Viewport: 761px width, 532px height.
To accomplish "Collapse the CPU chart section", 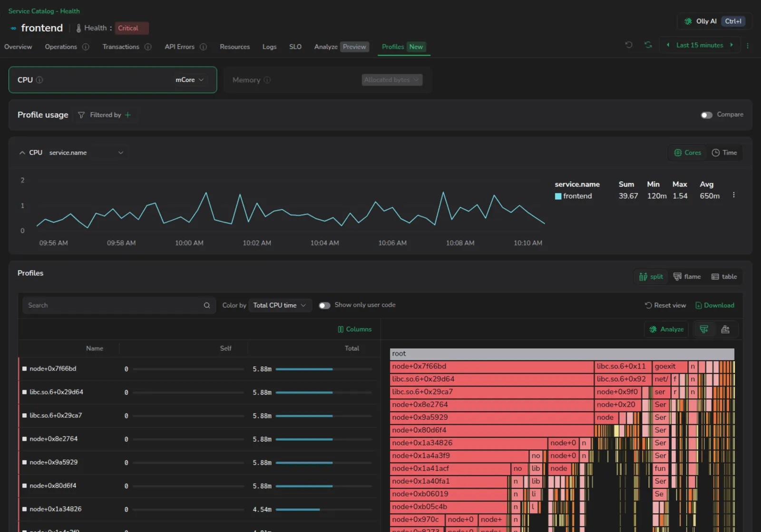I will click(22, 153).
